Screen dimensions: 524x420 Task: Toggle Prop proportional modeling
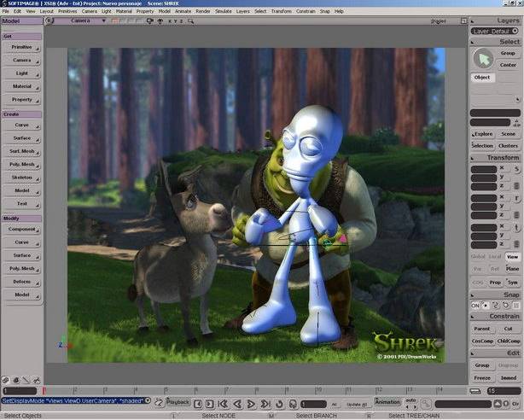point(495,283)
